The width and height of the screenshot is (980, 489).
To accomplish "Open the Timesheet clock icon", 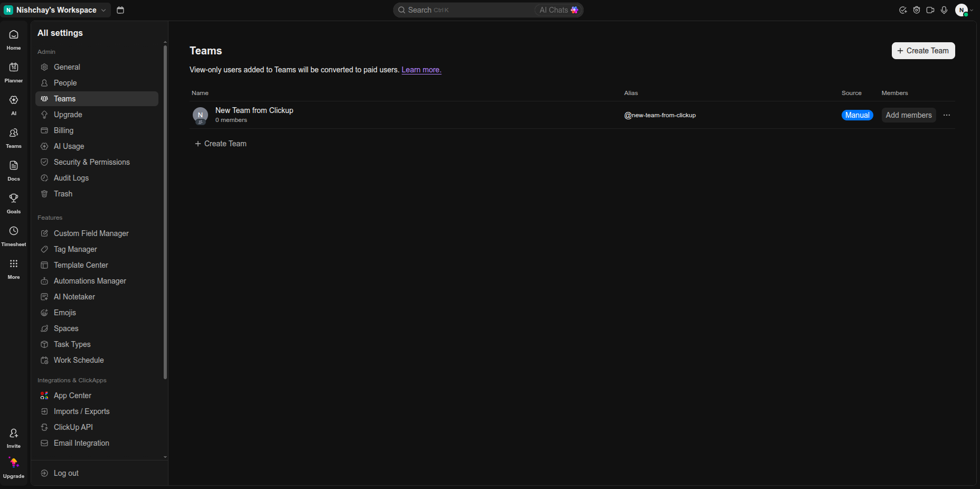I will coord(14,231).
